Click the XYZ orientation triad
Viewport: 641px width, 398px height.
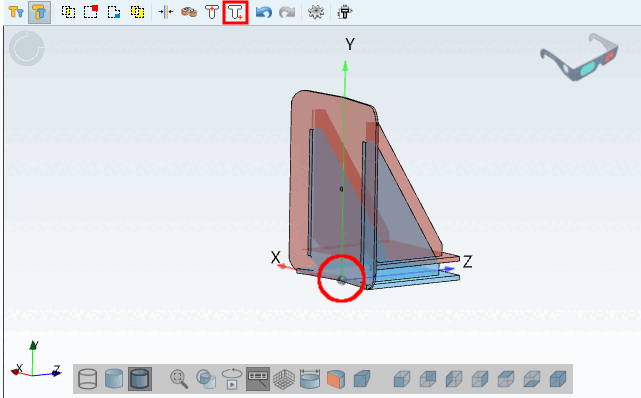click(x=36, y=360)
